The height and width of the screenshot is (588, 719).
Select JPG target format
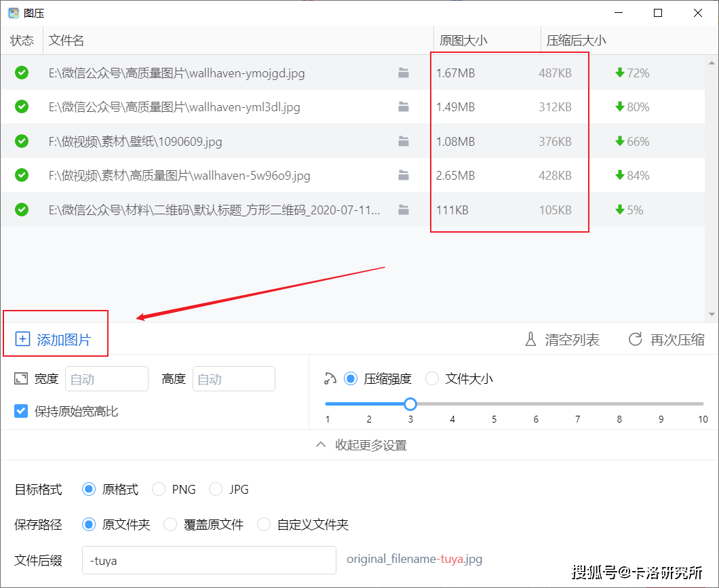coord(216,489)
